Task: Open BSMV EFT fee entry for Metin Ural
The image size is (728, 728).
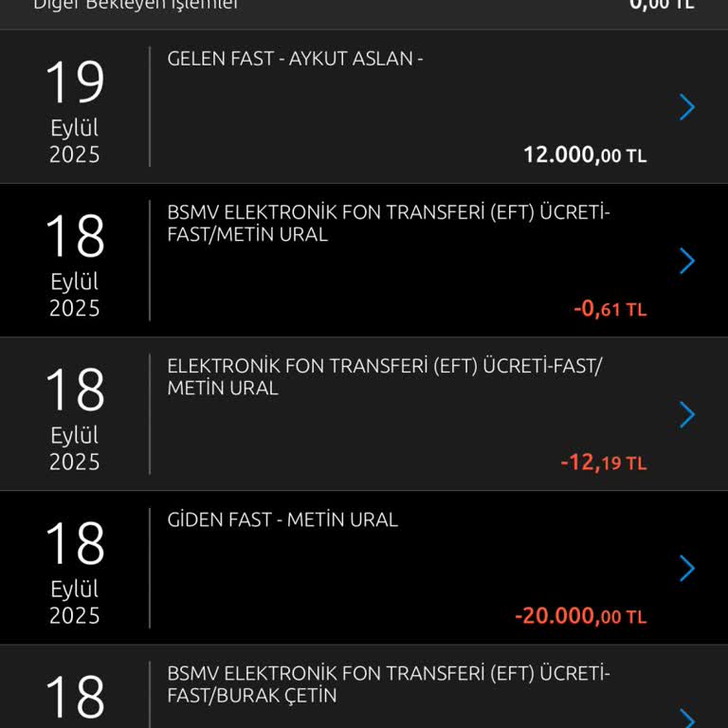Action: click(389, 224)
